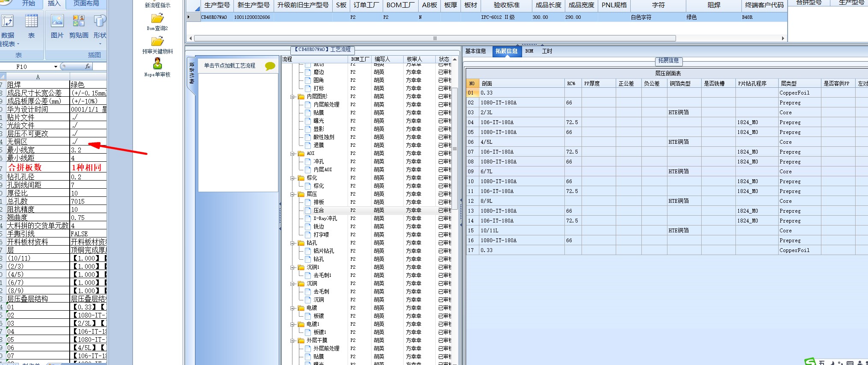Viewport: 868px width, 365px height.
Task: Click the 层压 folder icon in tree
Action: pyautogui.click(x=301, y=194)
